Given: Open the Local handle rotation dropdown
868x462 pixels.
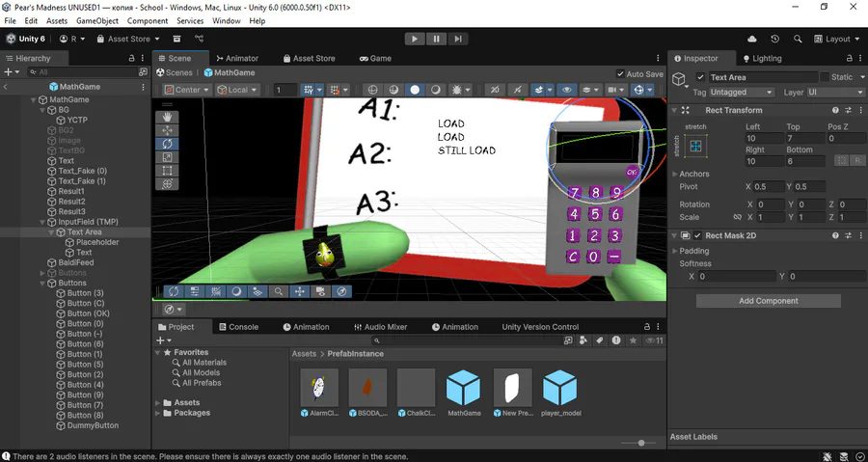Looking at the screenshot, I should (x=237, y=90).
